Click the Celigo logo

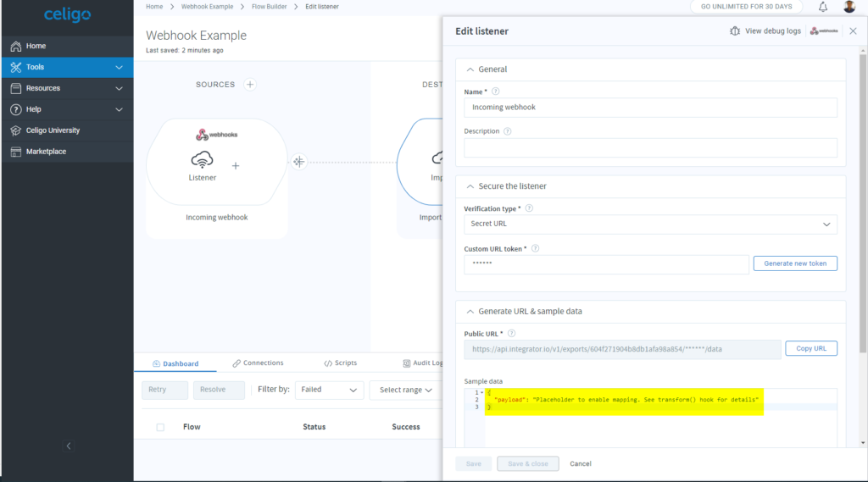67,15
